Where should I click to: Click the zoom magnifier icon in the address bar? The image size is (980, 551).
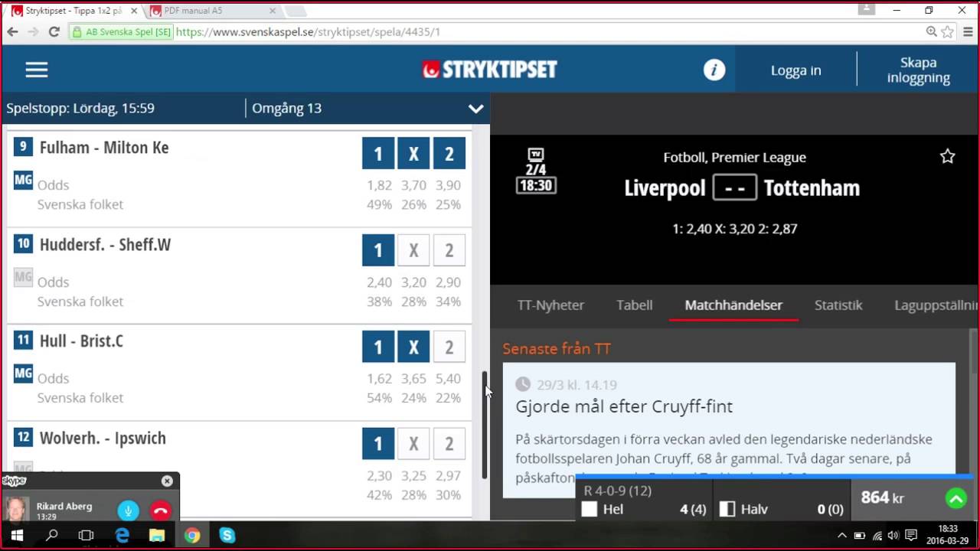(x=932, y=31)
